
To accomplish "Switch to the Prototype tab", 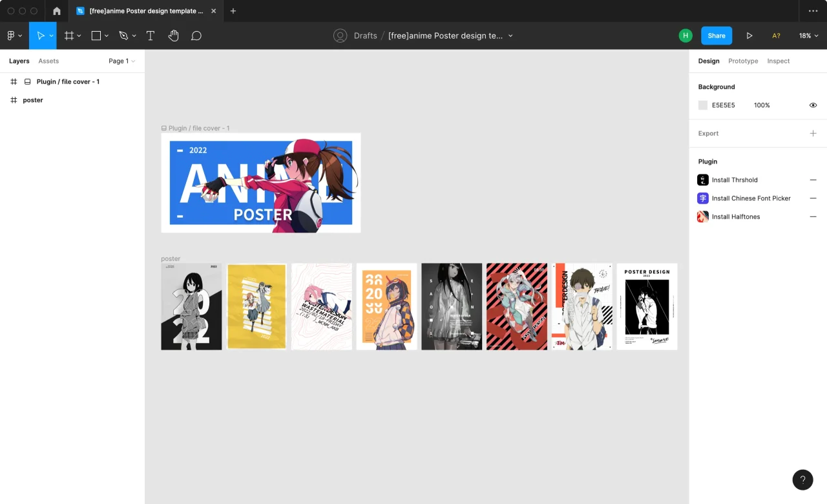I will [743, 61].
